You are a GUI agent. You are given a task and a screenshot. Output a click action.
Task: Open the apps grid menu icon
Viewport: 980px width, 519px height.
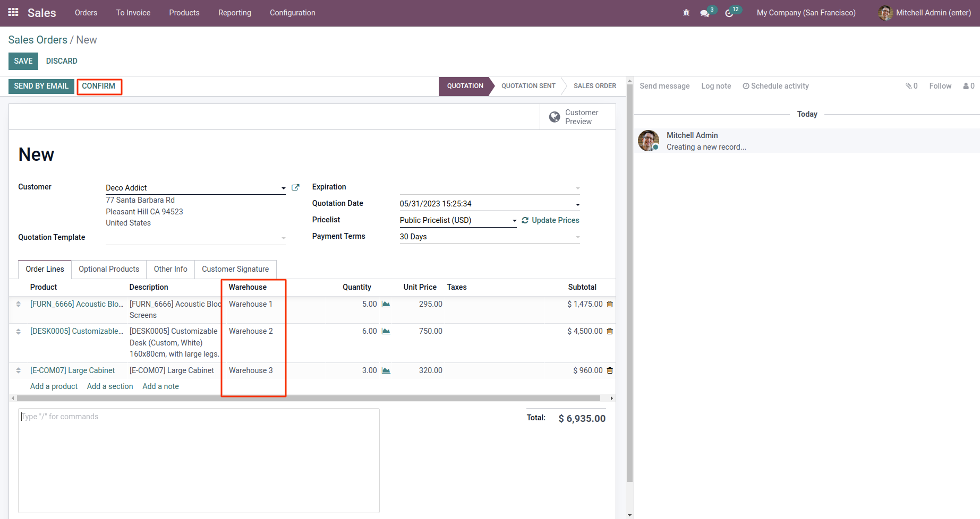[13, 12]
